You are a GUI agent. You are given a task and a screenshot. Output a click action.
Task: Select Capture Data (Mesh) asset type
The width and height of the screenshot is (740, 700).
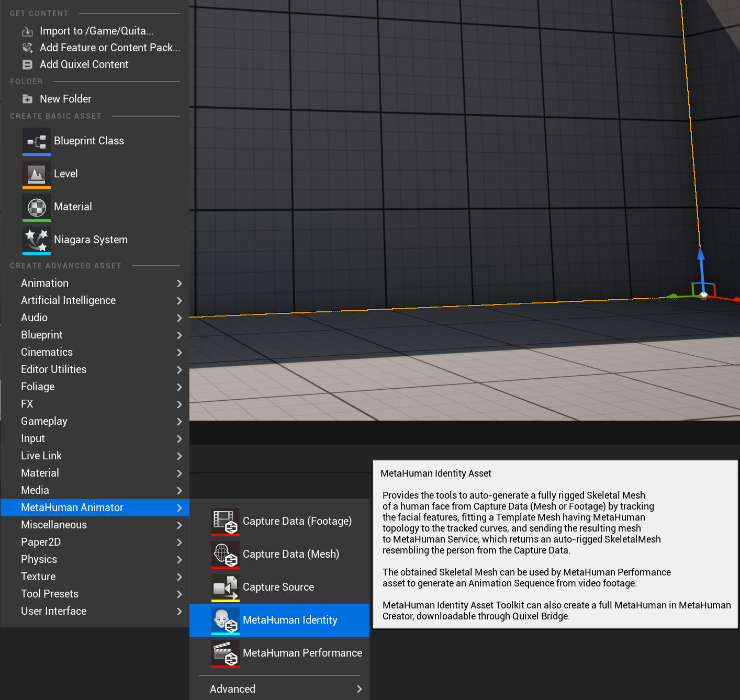[291, 554]
